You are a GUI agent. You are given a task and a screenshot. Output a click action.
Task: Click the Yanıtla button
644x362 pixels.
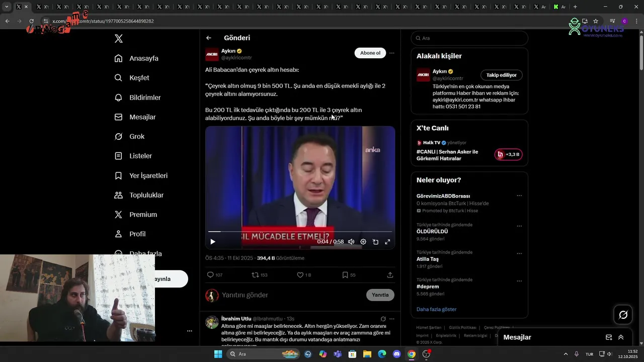click(380, 295)
